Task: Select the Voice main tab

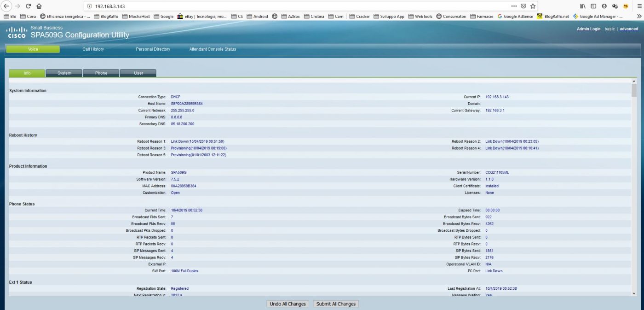Action: point(33,49)
